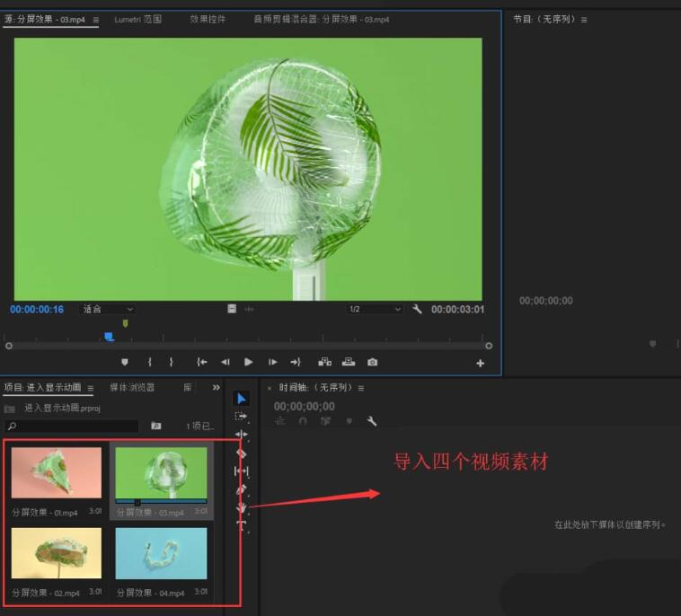
Task: Click the Add Marker button
Action: pyautogui.click(x=125, y=362)
